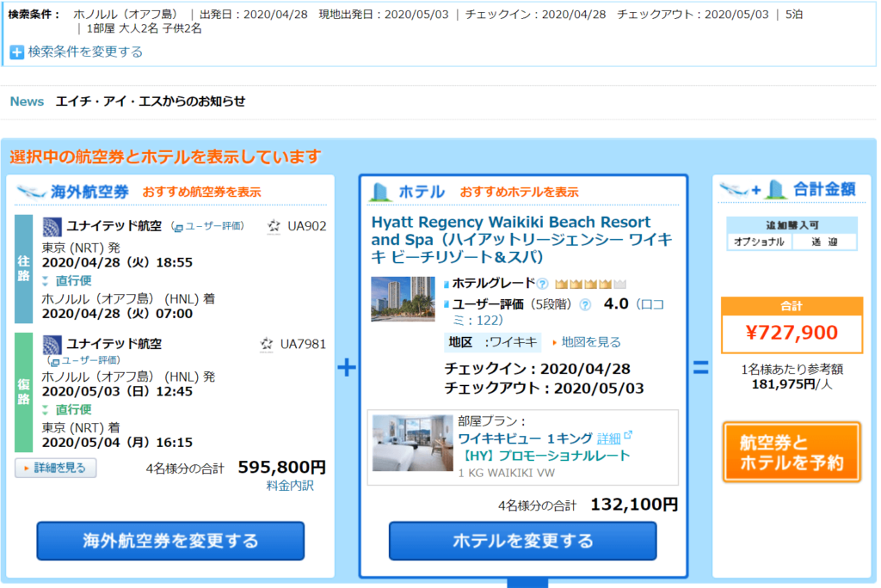The image size is (881, 588).
Task: Open 料金内訳 price breakdown link
Action: [290, 487]
